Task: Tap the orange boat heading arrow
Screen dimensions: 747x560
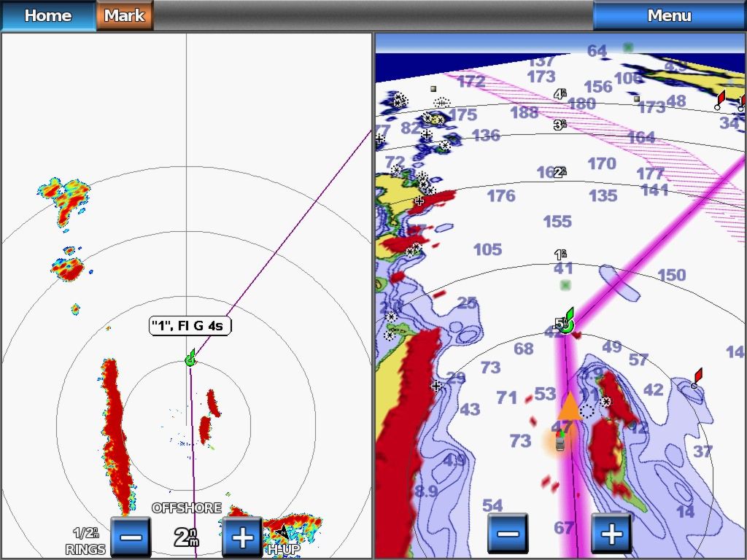Action: tap(570, 407)
